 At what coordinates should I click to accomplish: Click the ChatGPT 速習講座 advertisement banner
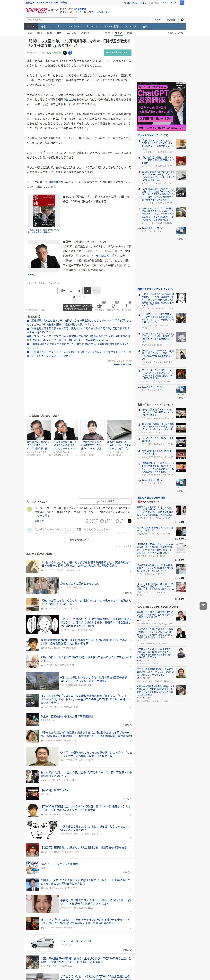(161, 106)
